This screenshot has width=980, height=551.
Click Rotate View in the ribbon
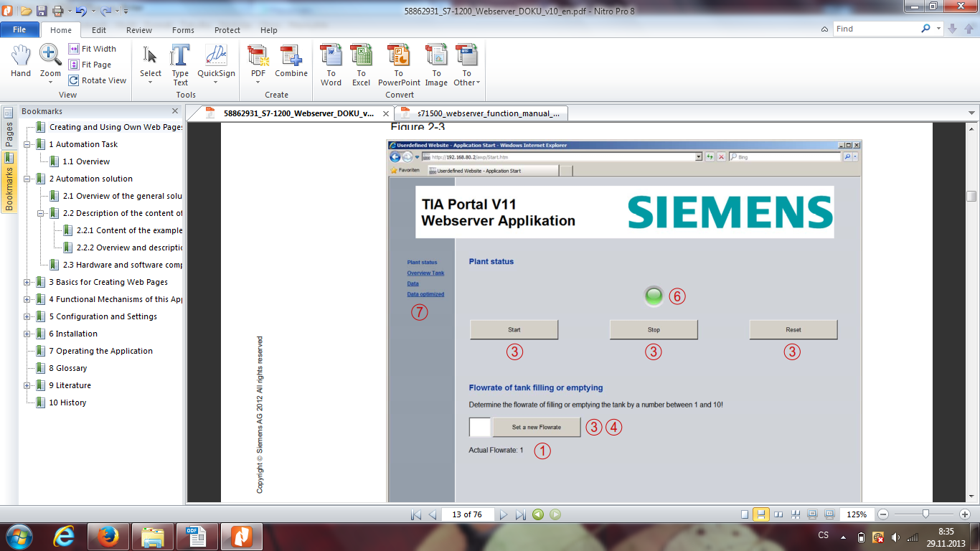coord(98,80)
